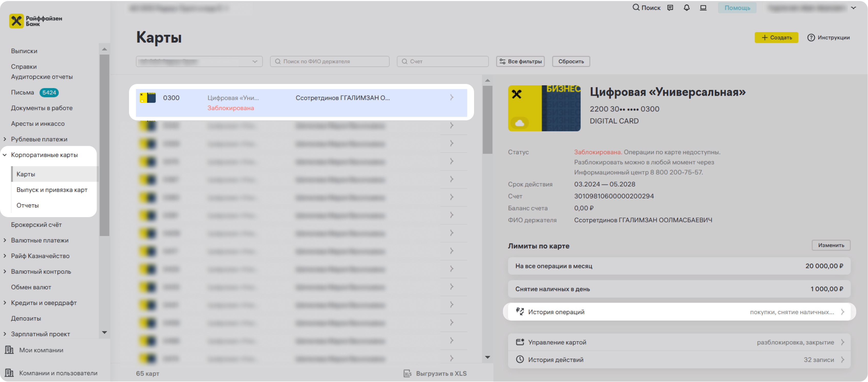The width and height of the screenshot is (868, 382).
Task: Open the user profile dropdown arrow in the top bar
Action: tap(853, 8)
